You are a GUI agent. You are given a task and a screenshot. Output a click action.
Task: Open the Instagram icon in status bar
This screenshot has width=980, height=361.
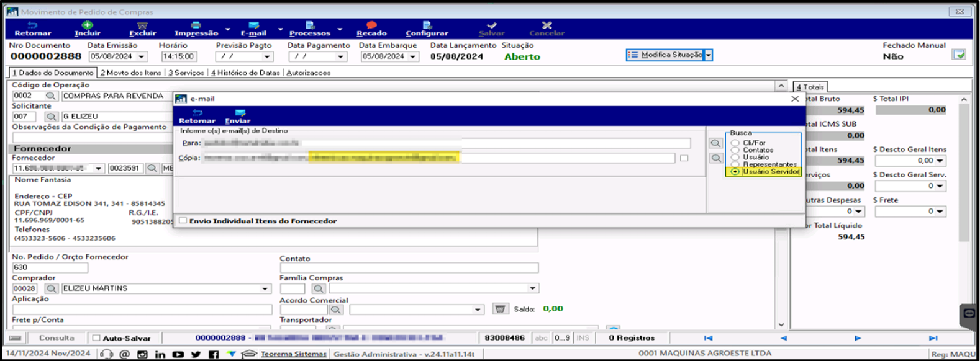142,354
